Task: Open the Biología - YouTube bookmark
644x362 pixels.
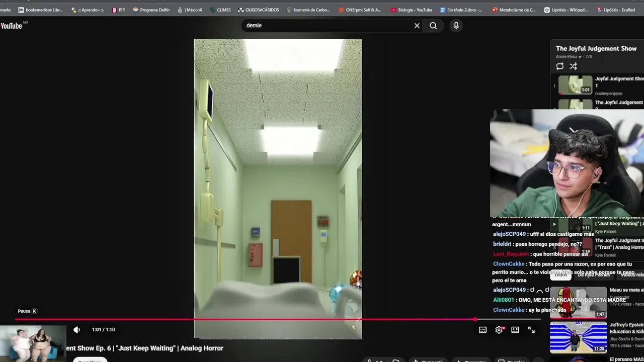Action: pyautogui.click(x=412, y=10)
